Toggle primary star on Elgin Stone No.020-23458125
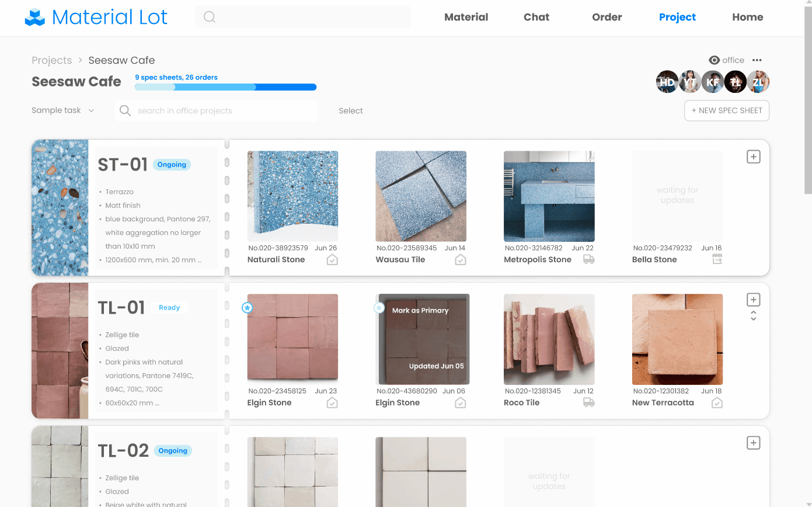 click(248, 307)
